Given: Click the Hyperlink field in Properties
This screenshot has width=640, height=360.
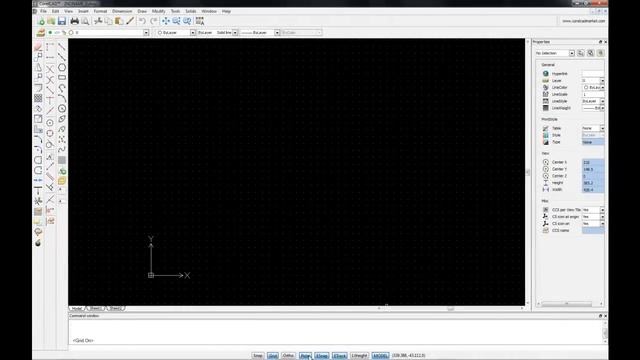Looking at the screenshot, I should (593, 74).
